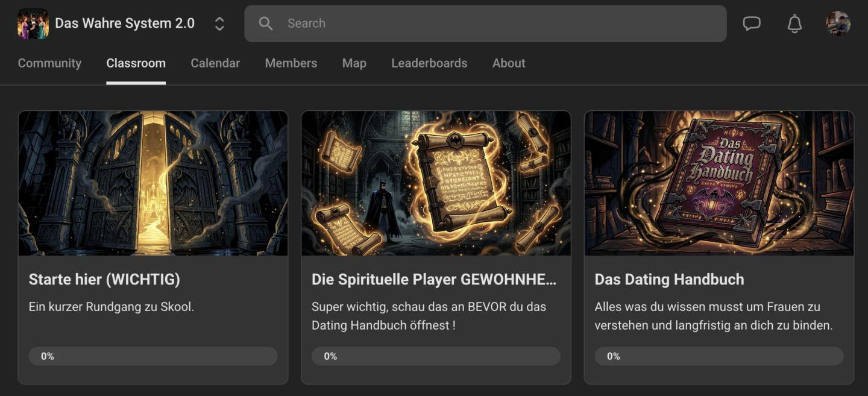Go to the About tab
Image resolution: width=868 pixels, height=396 pixels.
[509, 63]
